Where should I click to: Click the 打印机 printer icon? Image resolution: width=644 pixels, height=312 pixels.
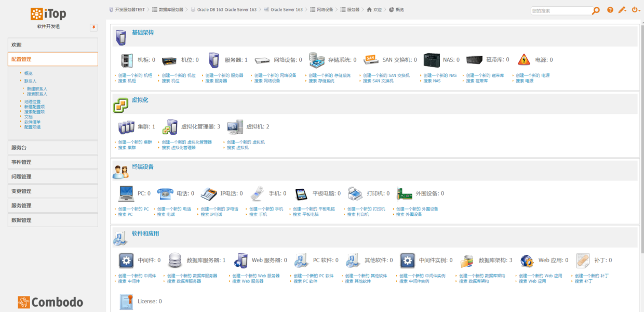[x=355, y=193]
